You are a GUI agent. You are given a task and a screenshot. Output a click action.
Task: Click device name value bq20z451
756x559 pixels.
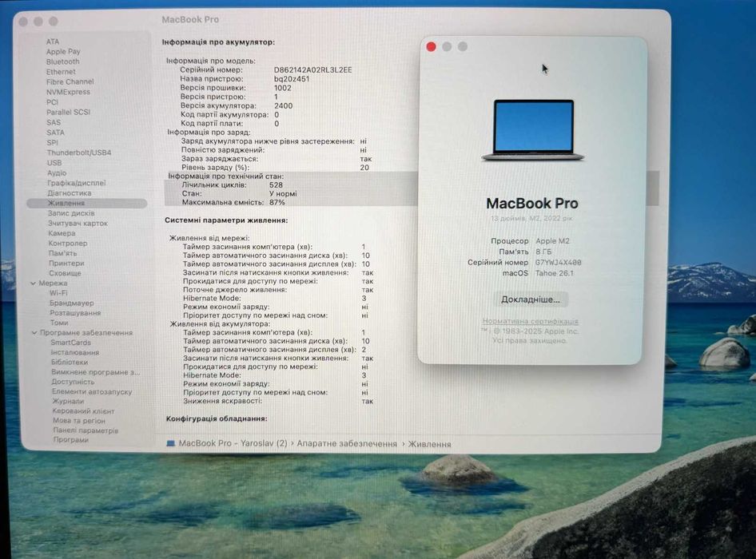292,79
